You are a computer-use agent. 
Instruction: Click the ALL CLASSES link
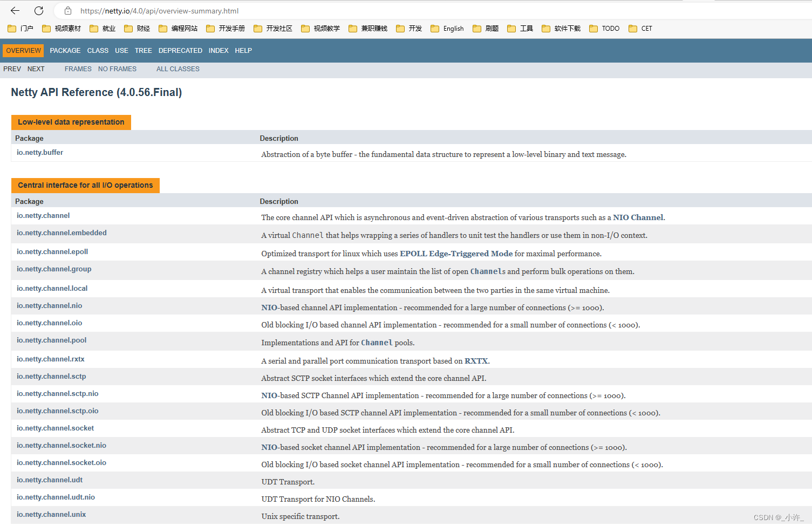coord(178,69)
